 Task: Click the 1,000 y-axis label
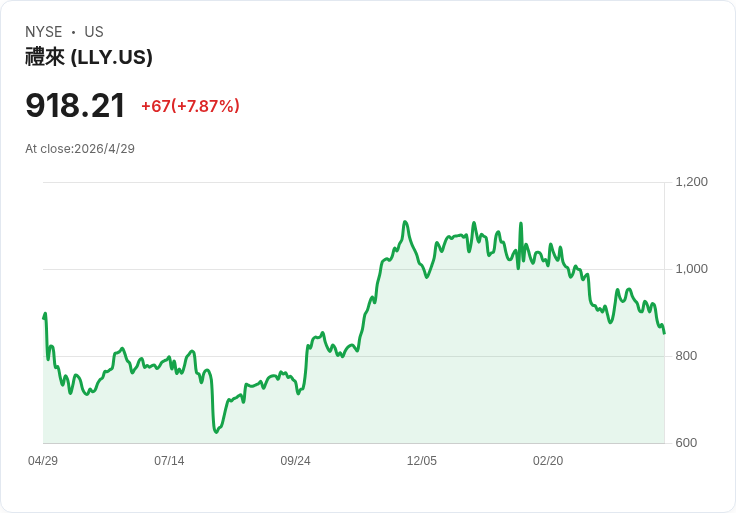[x=691, y=269]
